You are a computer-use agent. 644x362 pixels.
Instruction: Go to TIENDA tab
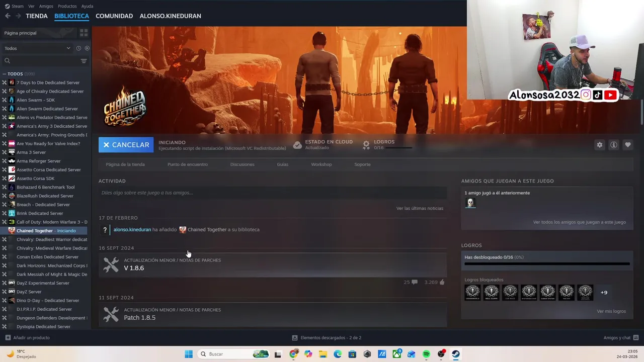pos(37,16)
